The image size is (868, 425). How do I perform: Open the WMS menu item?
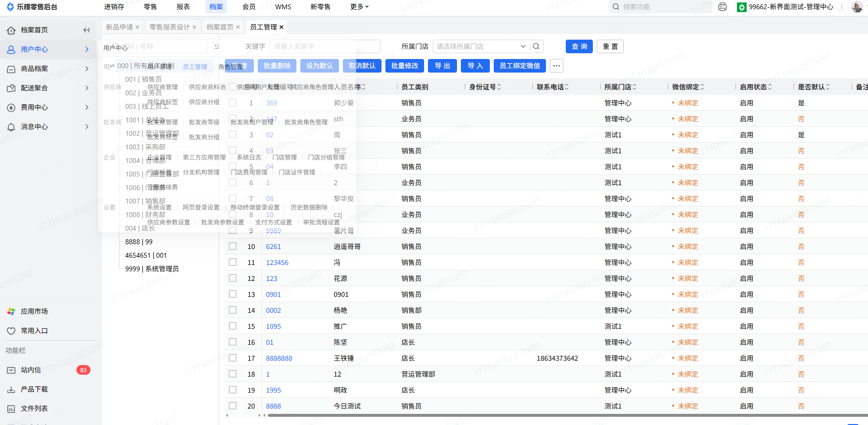[x=283, y=7]
